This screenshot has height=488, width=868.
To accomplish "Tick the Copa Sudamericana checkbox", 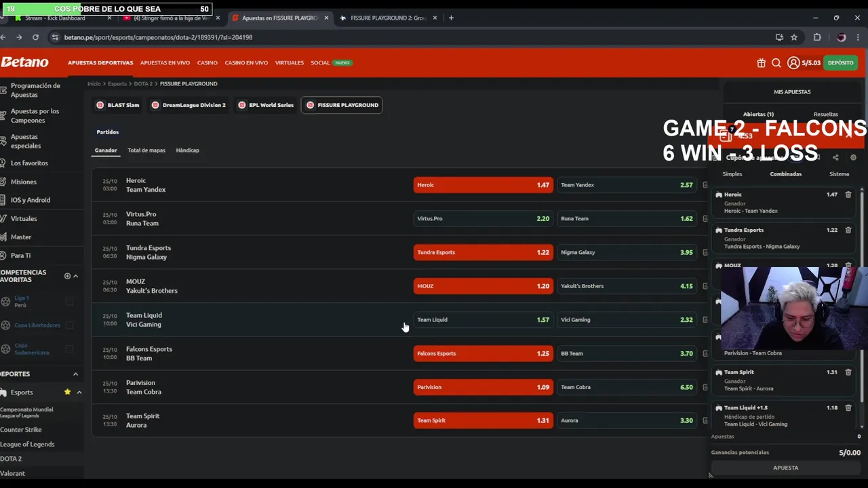I will pos(69,349).
